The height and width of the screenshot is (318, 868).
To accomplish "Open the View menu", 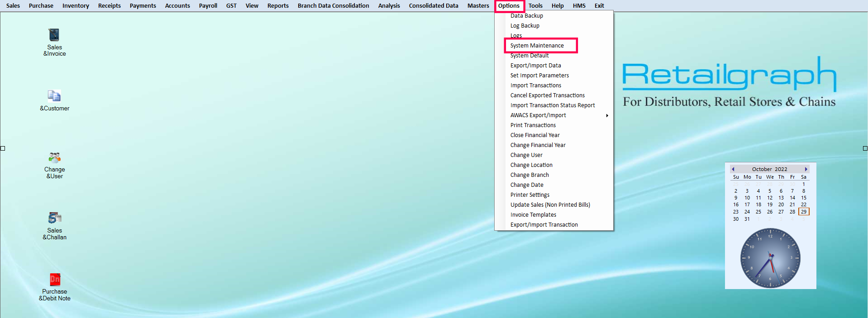I will 252,6.
